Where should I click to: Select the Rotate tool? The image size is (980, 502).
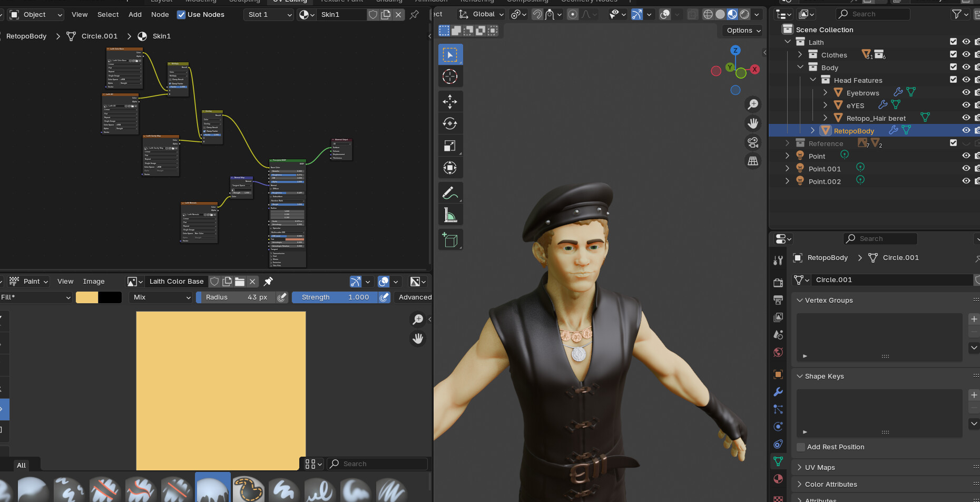coord(450,123)
